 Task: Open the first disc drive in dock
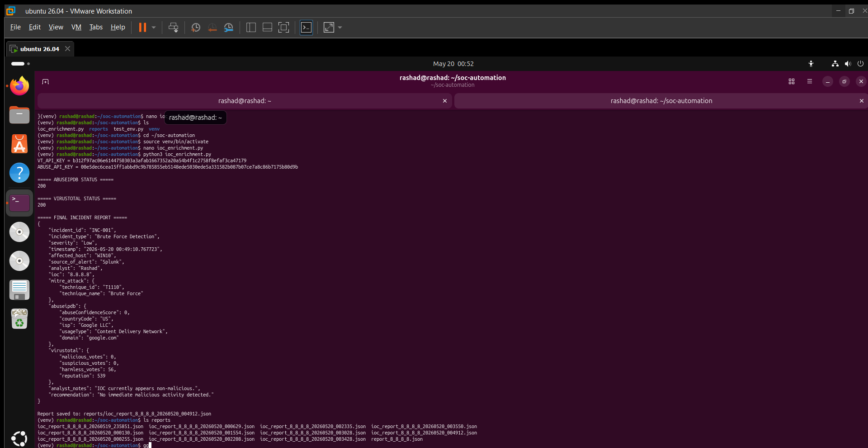(x=19, y=232)
